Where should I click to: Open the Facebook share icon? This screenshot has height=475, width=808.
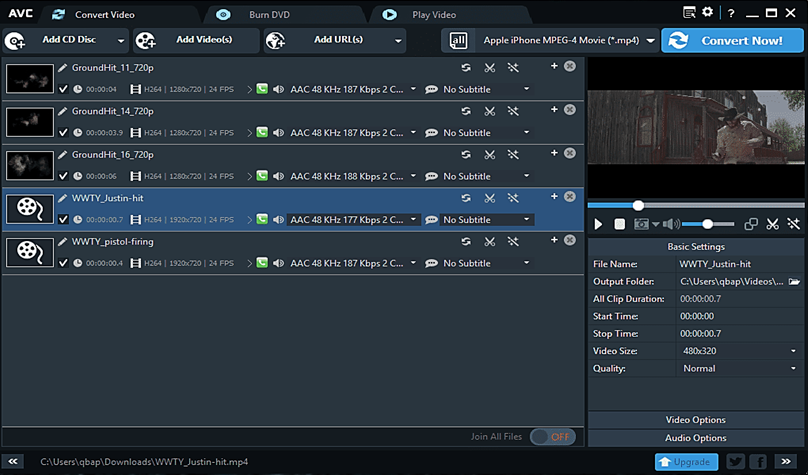click(x=758, y=462)
